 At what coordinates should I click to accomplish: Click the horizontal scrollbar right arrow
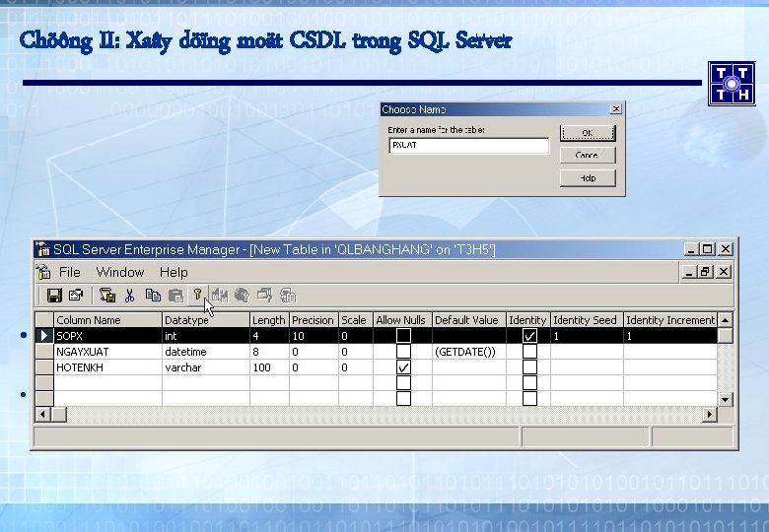[x=709, y=415]
